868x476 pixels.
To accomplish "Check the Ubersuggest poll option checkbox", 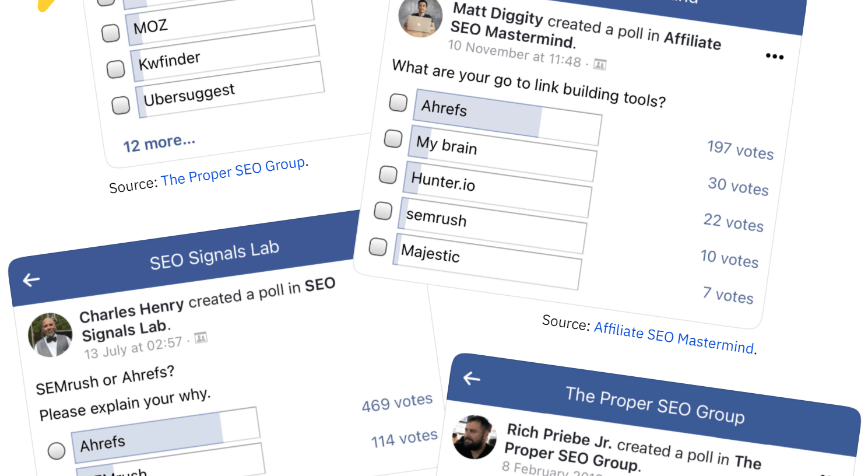I will coord(121,105).
